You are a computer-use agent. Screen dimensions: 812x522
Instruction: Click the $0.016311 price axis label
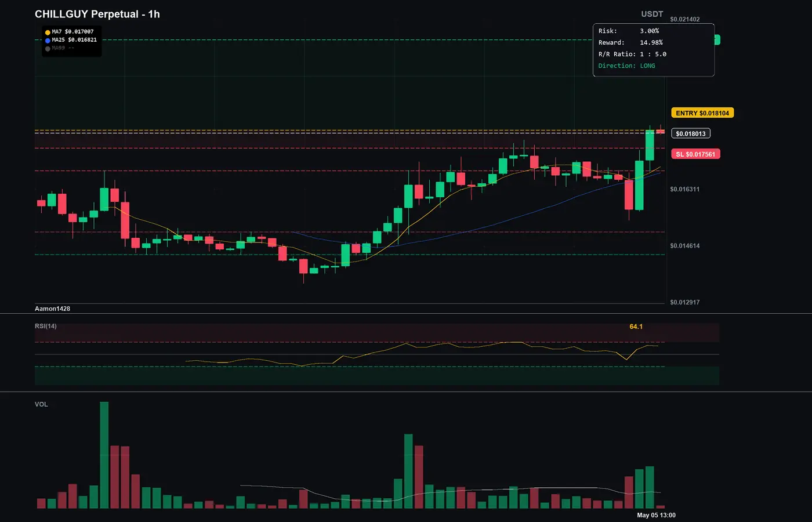pyautogui.click(x=685, y=189)
